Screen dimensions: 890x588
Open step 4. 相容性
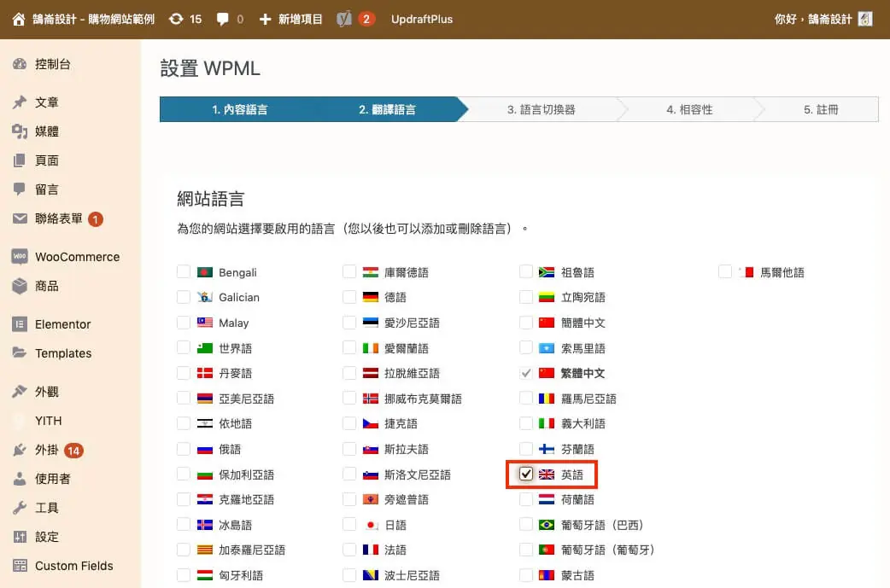tap(689, 109)
